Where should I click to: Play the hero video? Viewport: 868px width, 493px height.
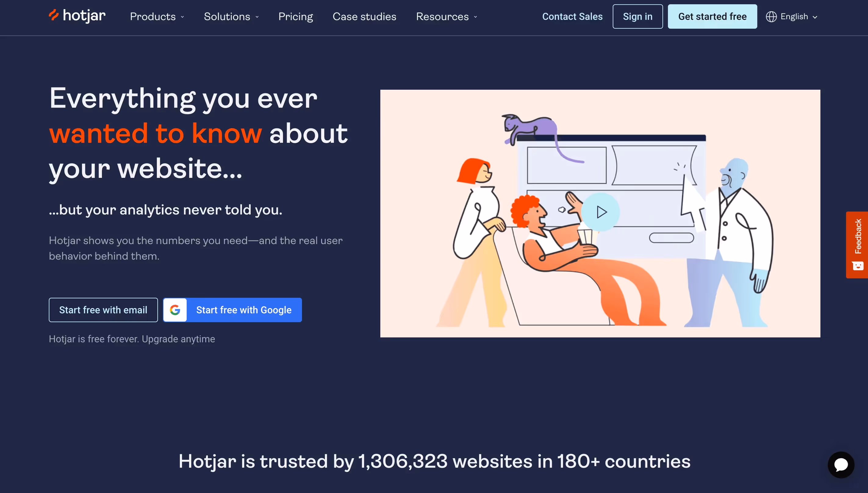tap(601, 212)
